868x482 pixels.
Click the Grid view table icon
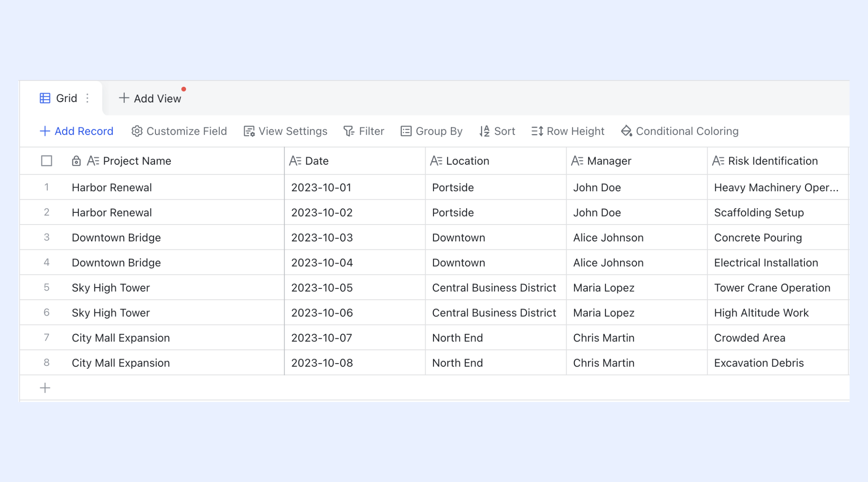point(45,98)
